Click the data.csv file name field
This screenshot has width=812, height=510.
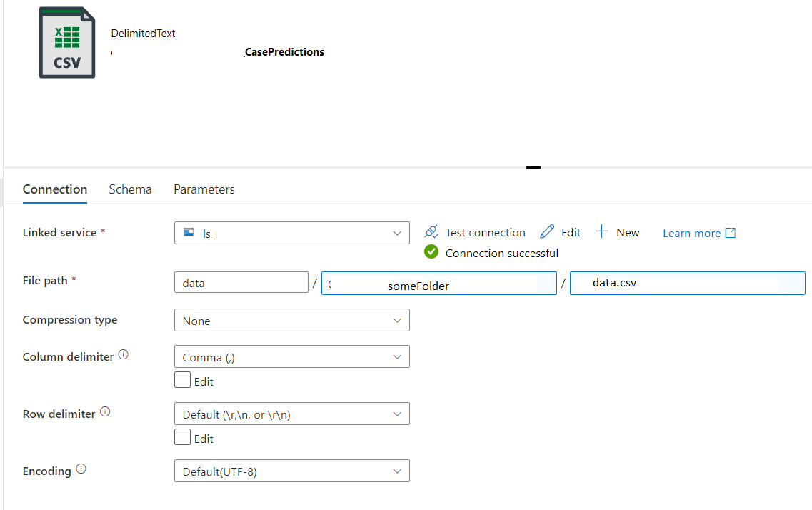click(x=687, y=283)
